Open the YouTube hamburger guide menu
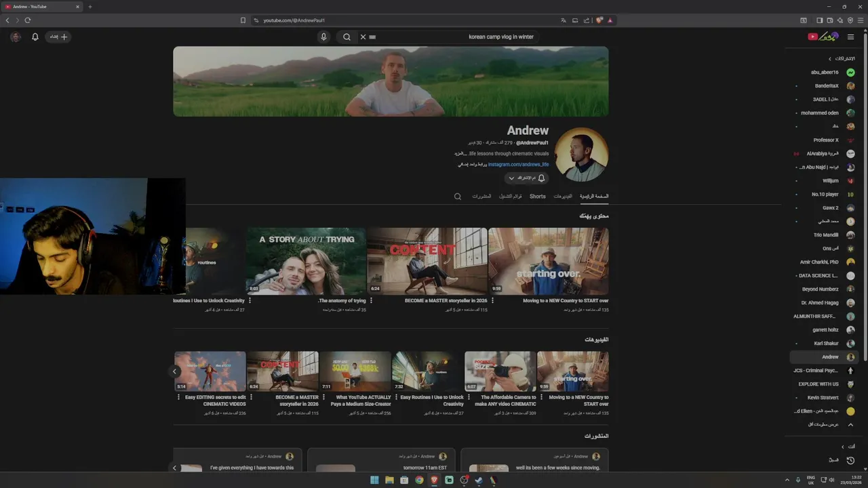The height and width of the screenshot is (488, 868). click(850, 37)
